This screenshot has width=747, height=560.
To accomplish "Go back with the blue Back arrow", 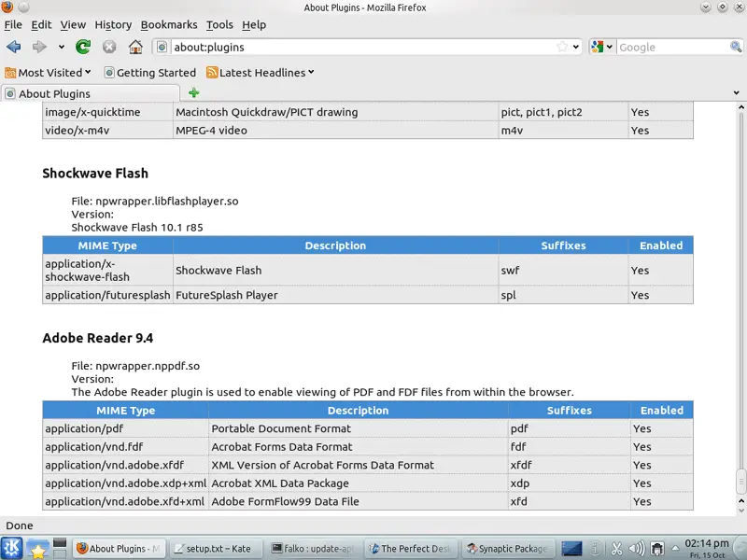I will point(14,47).
